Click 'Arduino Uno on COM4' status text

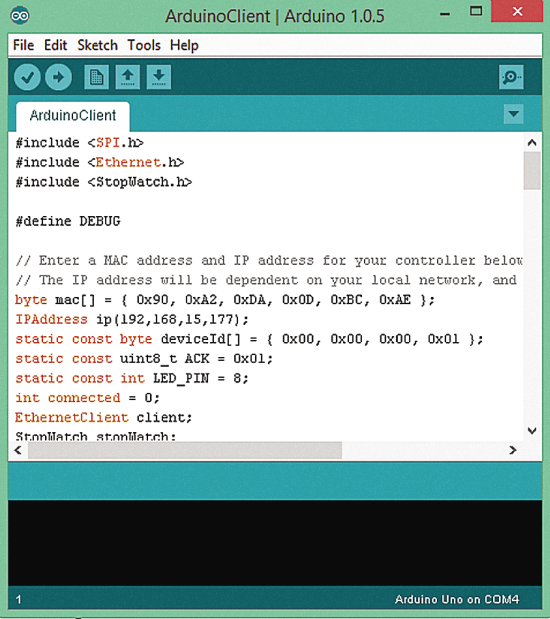(x=457, y=600)
